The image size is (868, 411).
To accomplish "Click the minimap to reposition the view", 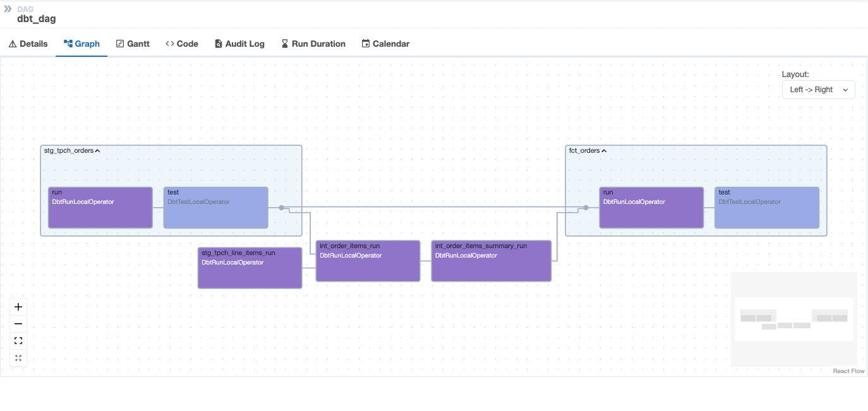I will tap(793, 319).
